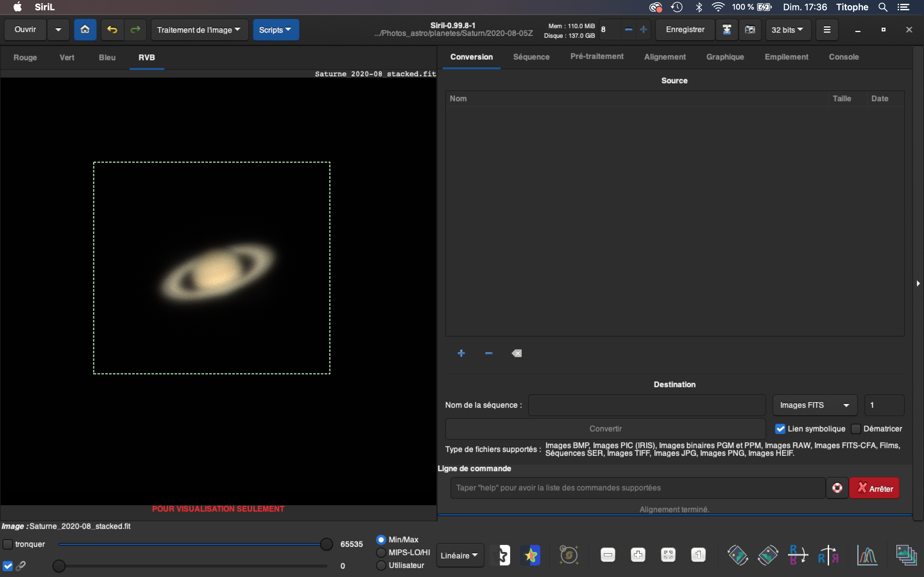Click the undo arrow icon
Screen dimensions: 924x577
coord(112,29)
